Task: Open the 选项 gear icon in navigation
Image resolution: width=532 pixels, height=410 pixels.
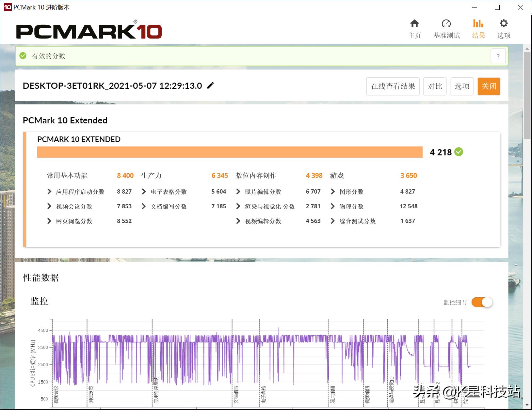Action: click(504, 23)
